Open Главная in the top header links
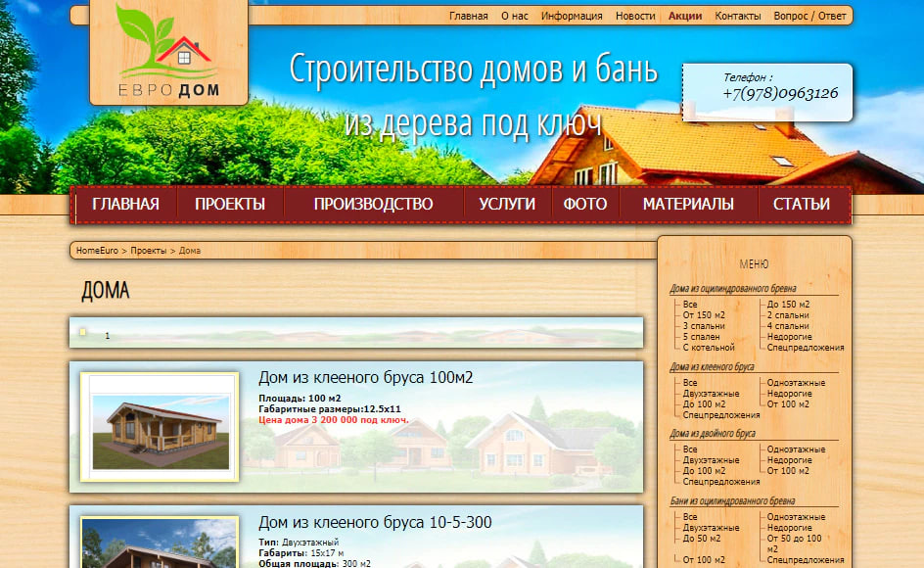Image resolution: width=924 pixels, height=568 pixels. [469, 16]
